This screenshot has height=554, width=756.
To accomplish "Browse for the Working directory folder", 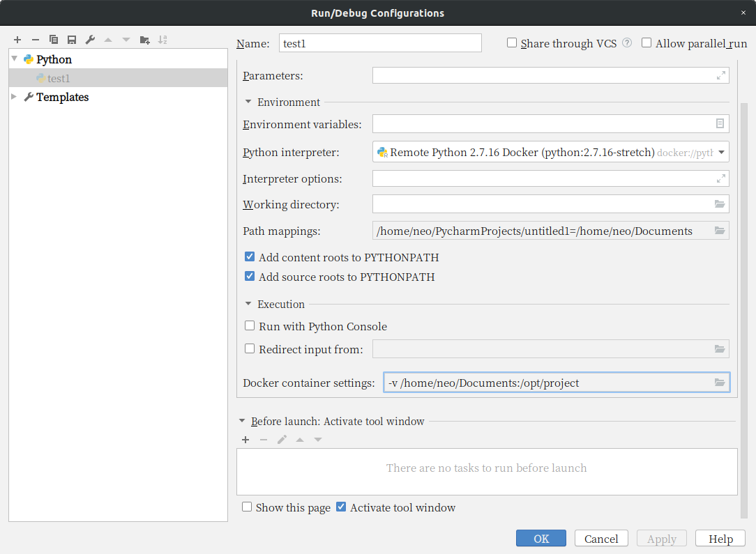I will click(x=720, y=204).
